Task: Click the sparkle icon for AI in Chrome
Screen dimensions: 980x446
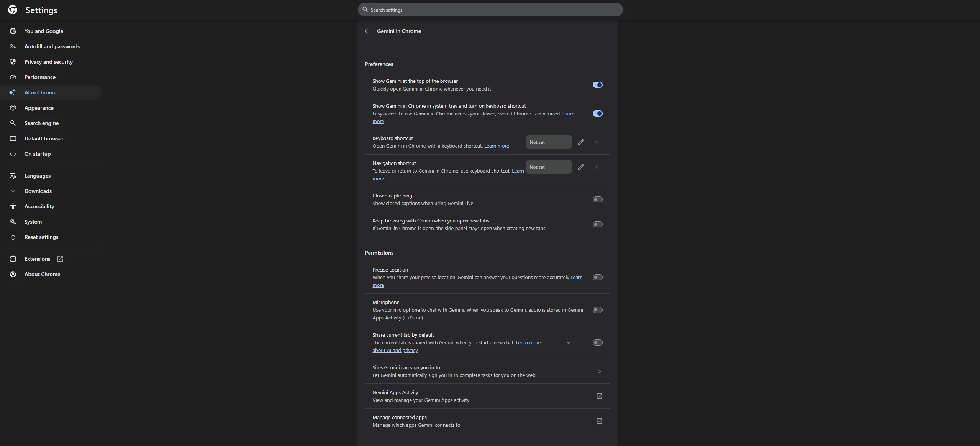Action: pyautogui.click(x=12, y=92)
